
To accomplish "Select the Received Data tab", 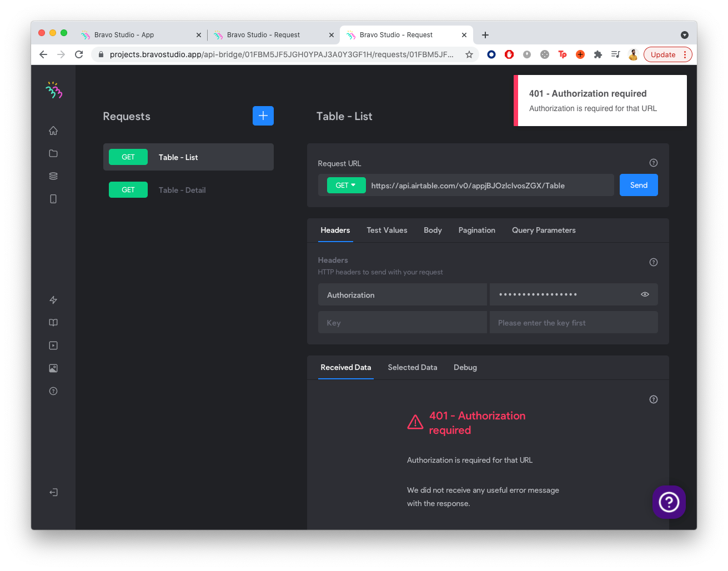I will pos(346,367).
